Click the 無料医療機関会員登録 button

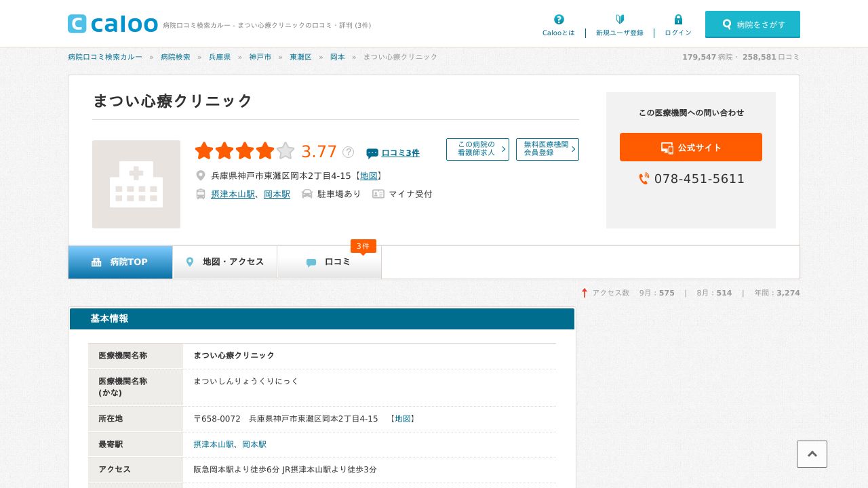coord(547,149)
